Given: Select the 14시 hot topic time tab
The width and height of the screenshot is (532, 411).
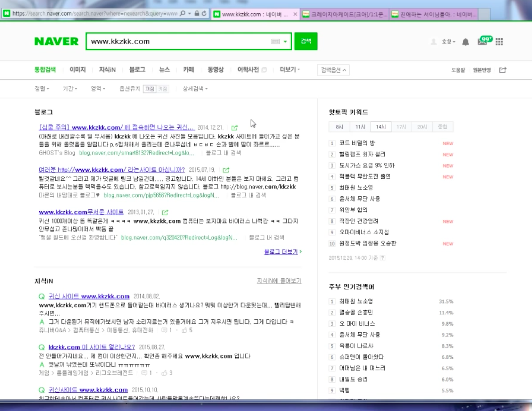Looking at the screenshot, I should click(381, 127).
